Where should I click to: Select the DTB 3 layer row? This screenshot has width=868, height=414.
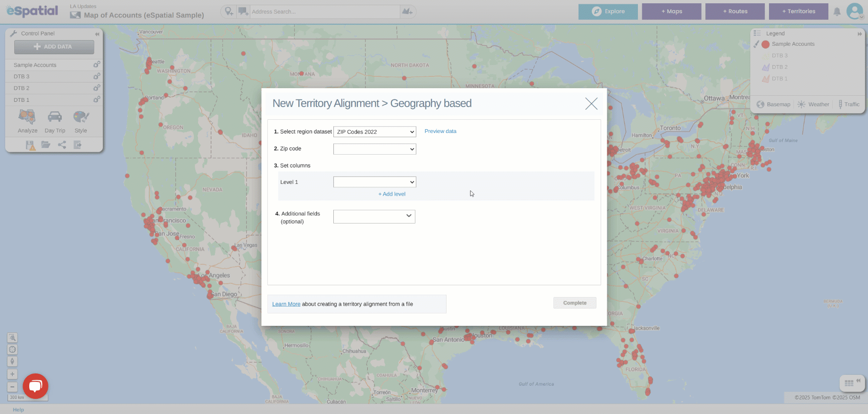coord(54,76)
